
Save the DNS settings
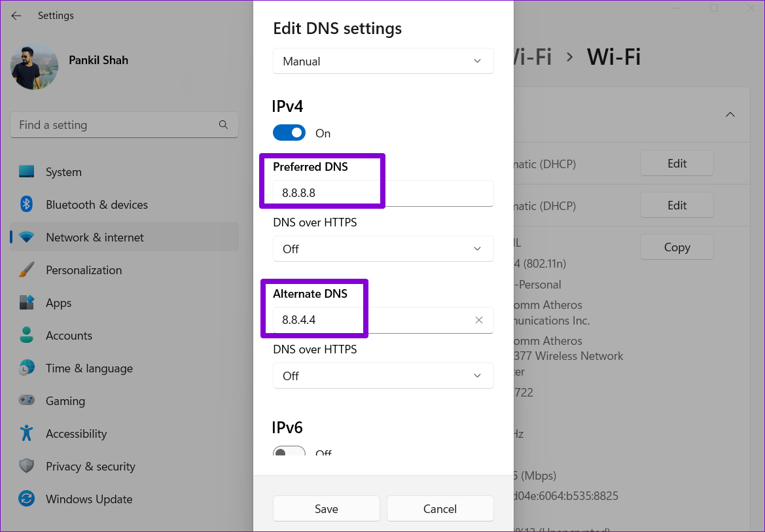tap(326, 508)
